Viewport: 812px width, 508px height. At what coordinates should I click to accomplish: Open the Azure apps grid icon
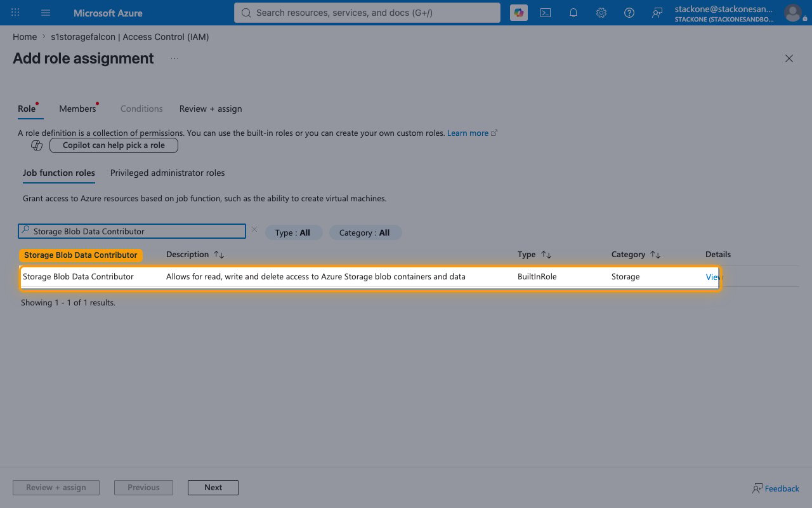(15, 13)
